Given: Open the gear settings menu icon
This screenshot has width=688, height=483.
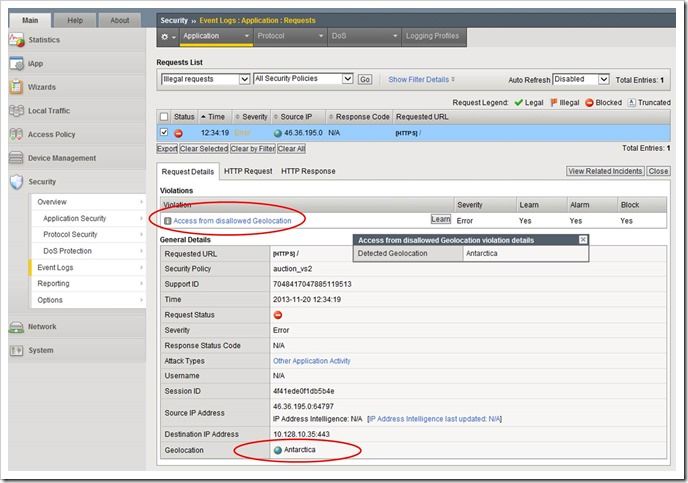Looking at the screenshot, I should pos(166,36).
